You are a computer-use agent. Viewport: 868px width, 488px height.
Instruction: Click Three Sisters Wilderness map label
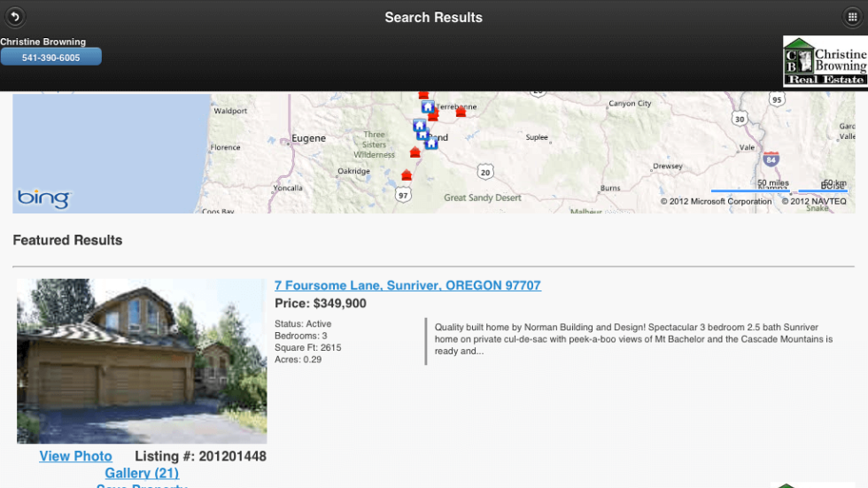pyautogui.click(x=374, y=144)
